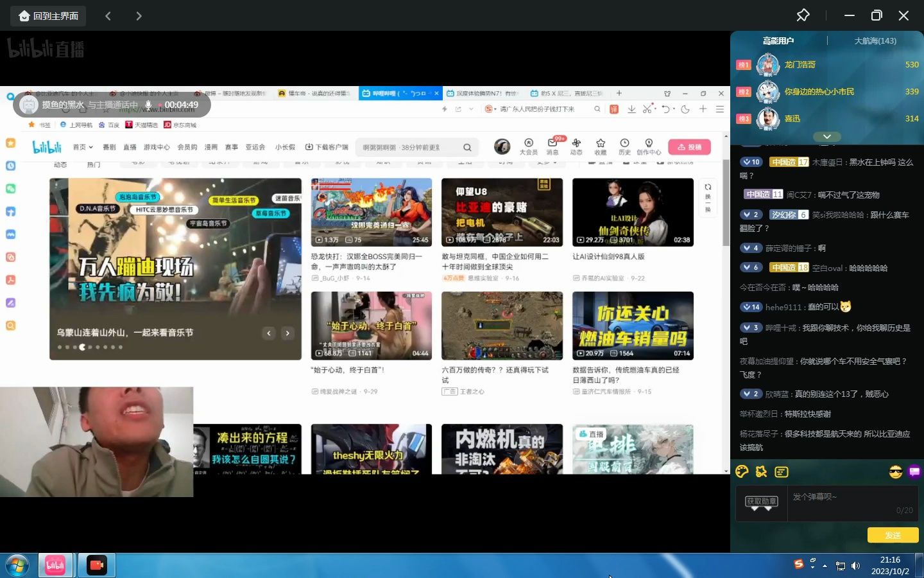The width and height of the screenshot is (924, 578).
Task: Expand the ranking list with the chevron
Action: click(827, 137)
